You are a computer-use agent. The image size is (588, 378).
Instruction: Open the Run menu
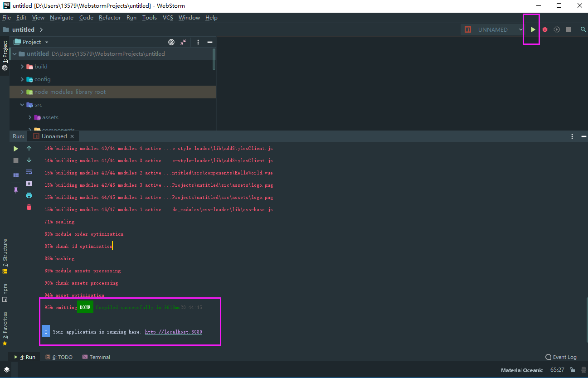click(131, 18)
